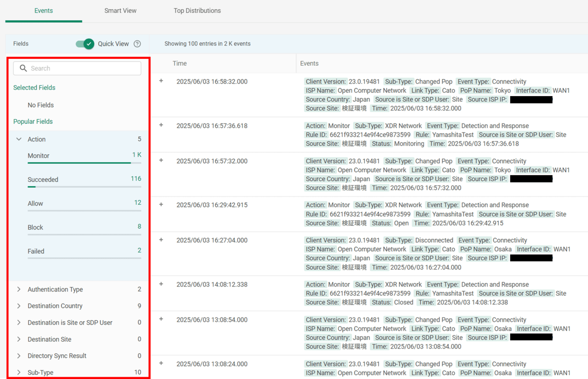Click timestamp 2025/06/03 14:08:12.338
Image resolution: width=588 pixels, height=379 pixels.
212,284
